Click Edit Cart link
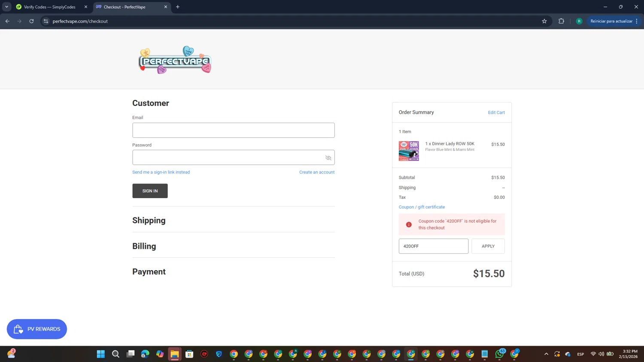Viewport: 644px width, 362px height. [x=496, y=112]
